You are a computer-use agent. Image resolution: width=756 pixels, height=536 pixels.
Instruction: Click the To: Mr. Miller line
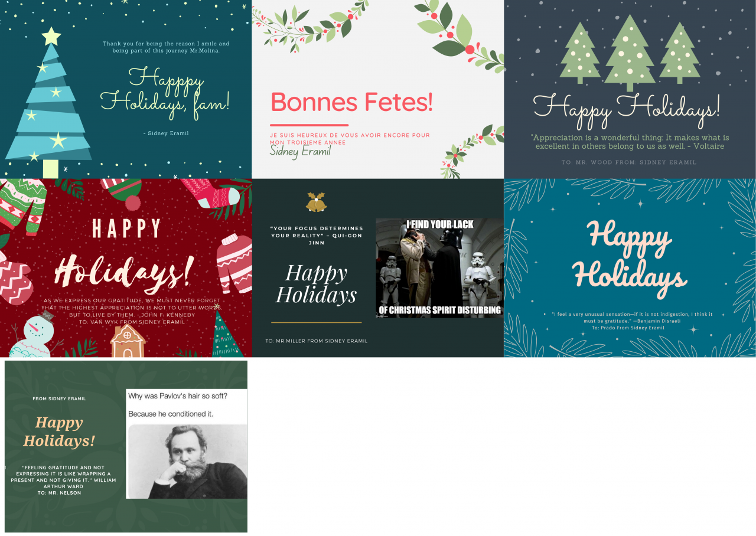(316, 341)
